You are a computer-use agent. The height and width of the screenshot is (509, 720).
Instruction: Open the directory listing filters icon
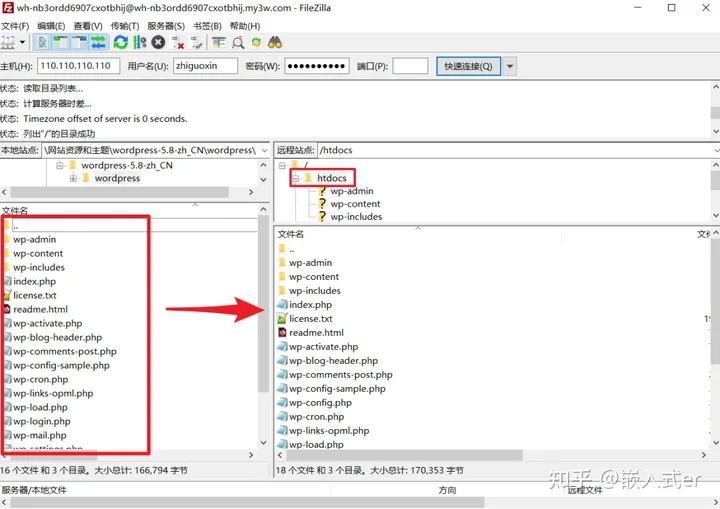tap(219, 42)
